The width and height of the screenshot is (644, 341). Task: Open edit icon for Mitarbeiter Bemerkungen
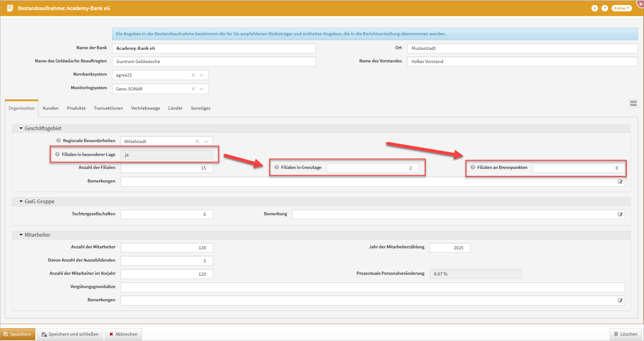tap(620, 300)
